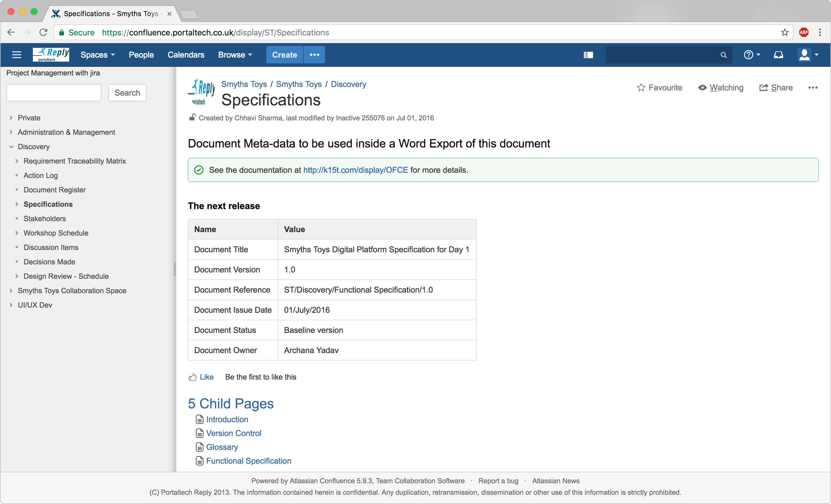This screenshot has height=504, width=831.
Task: Open first Smyths Toys breadcrumb link
Action: (x=244, y=84)
